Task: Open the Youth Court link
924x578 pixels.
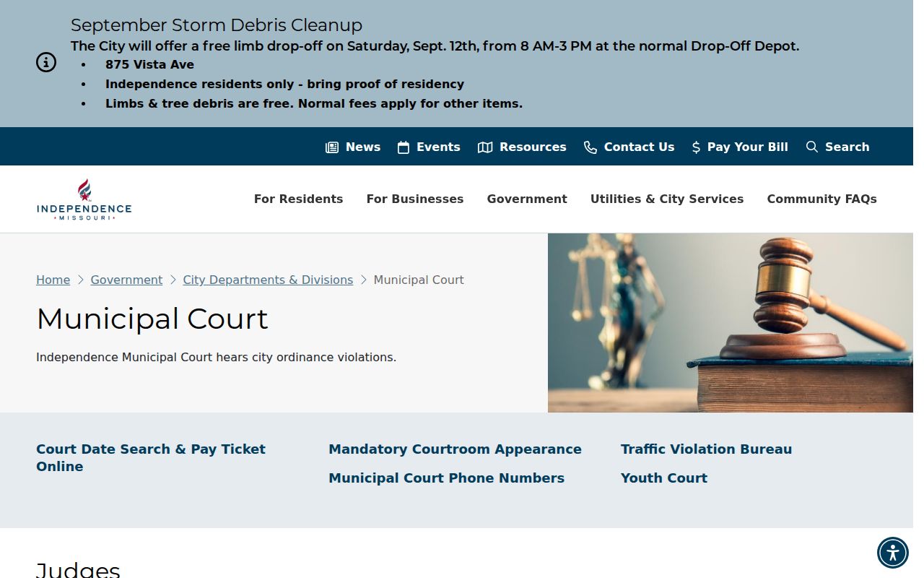Action: click(664, 478)
